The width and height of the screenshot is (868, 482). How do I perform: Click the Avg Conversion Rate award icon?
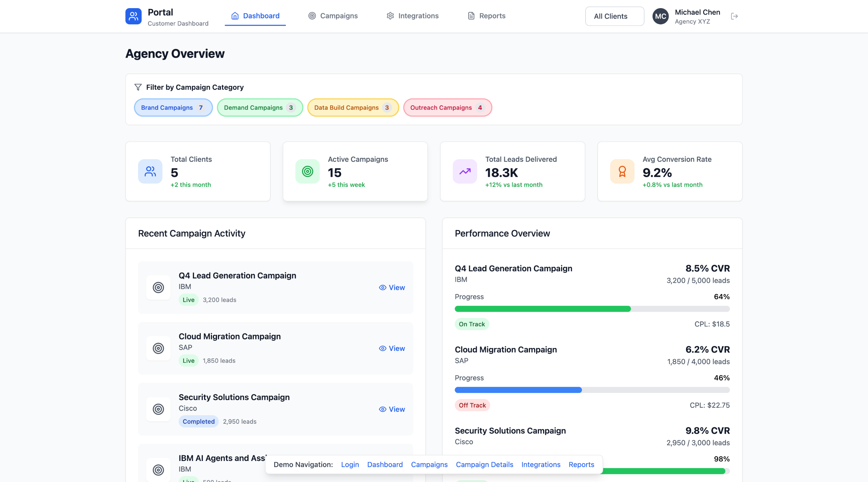tap(622, 171)
